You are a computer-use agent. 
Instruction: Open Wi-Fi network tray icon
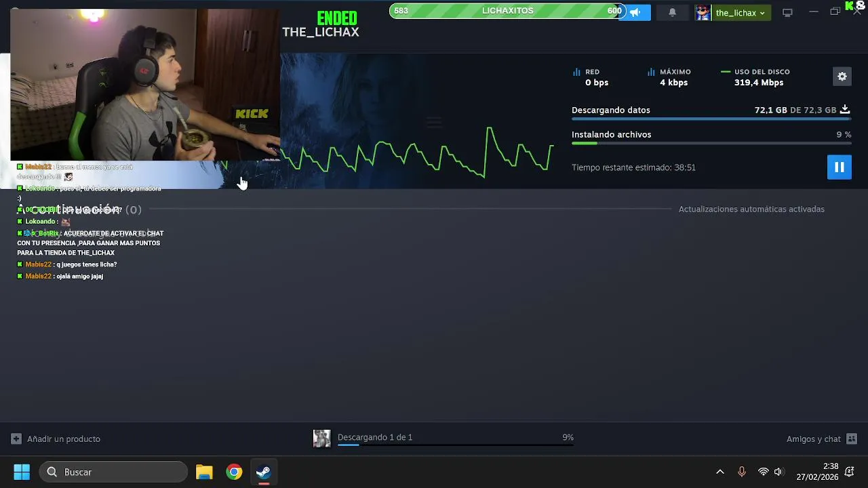coord(764,472)
